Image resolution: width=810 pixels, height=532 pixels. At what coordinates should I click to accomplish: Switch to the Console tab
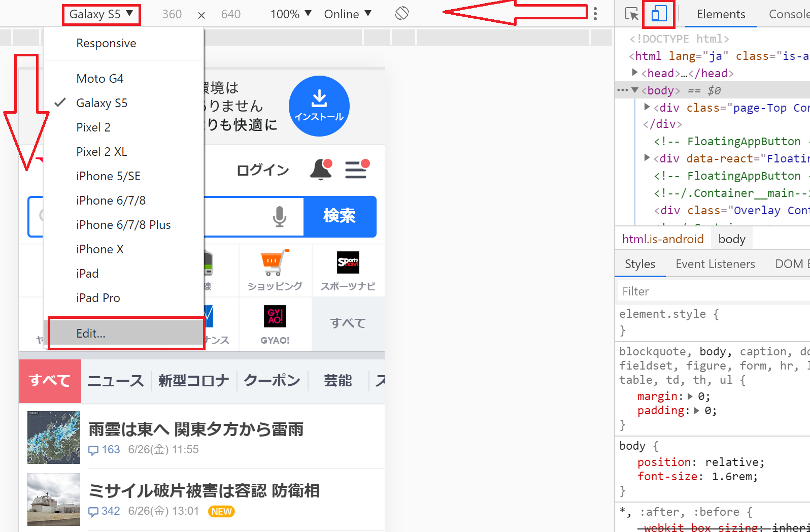[x=789, y=14]
